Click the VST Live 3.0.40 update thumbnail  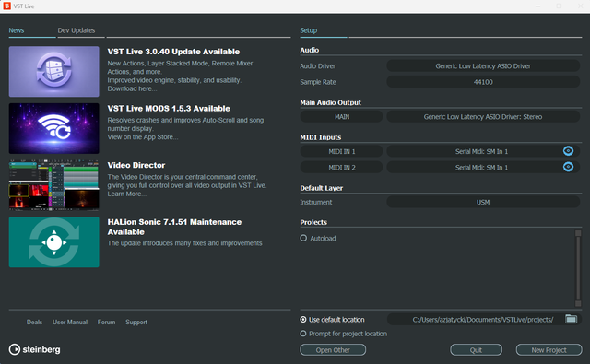[x=54, y=72]
